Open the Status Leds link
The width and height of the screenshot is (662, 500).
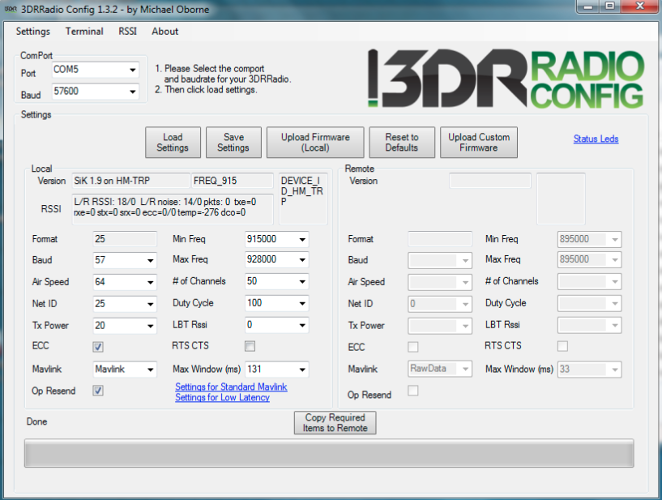click(x=596, y=139)
